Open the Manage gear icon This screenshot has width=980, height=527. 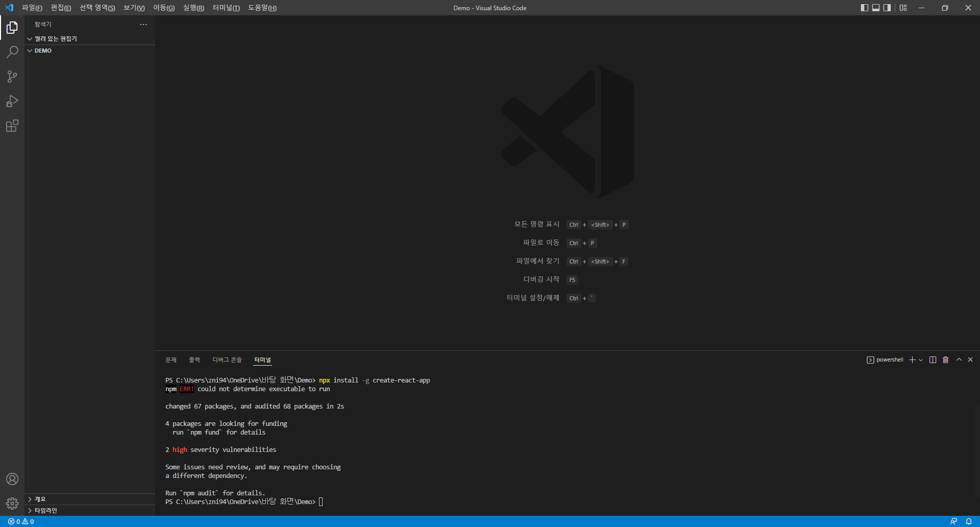(12, 504)
